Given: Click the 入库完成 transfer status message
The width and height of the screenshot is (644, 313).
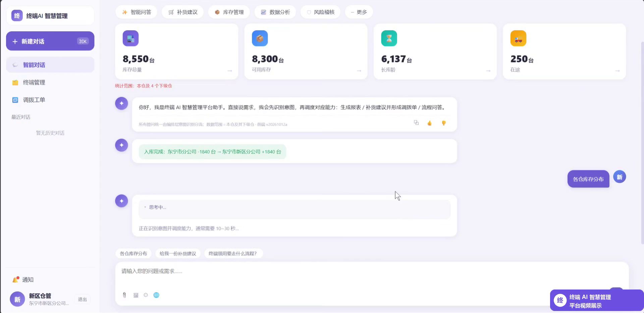Looking at the screenshot, I should coord(213,152).
